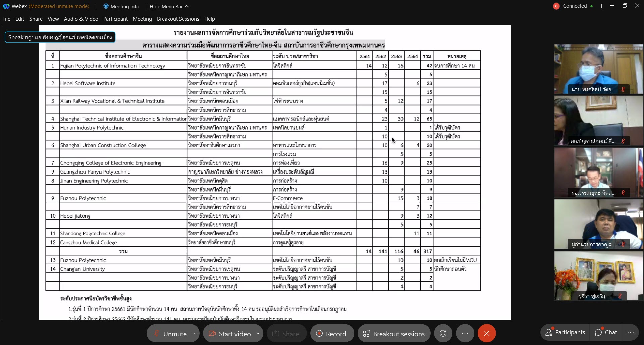Open the File menu
Screen dimensions: 644x345
coord(6,19)
